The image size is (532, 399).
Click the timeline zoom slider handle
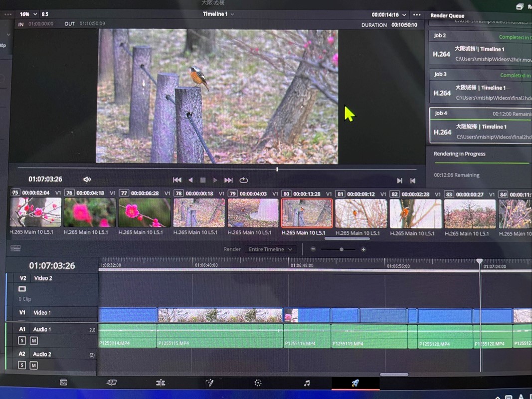click(x=341, y=249)
